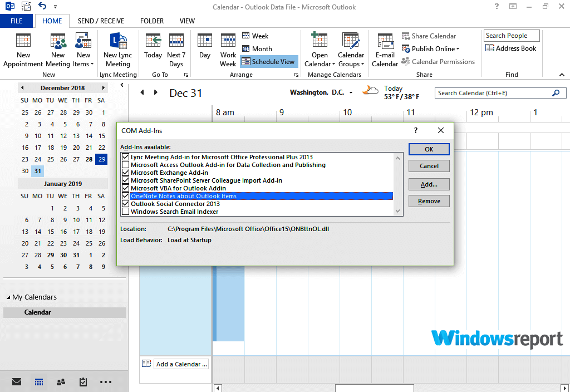Image resolution: width=570 pixels, height=392 pixels.
Task: Open Calendar Permissions
Action: (x=439, y=61)
